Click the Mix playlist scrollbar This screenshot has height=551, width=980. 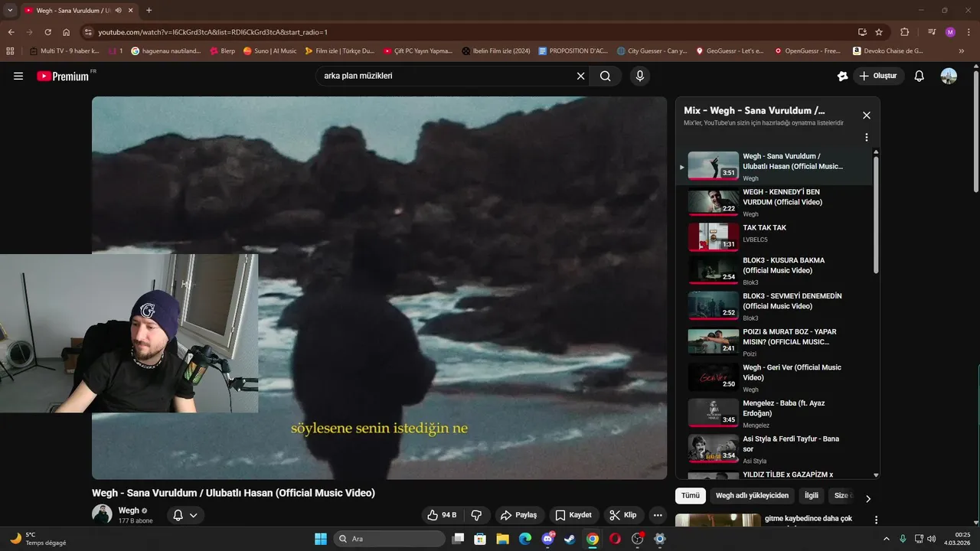coord(876,214)
